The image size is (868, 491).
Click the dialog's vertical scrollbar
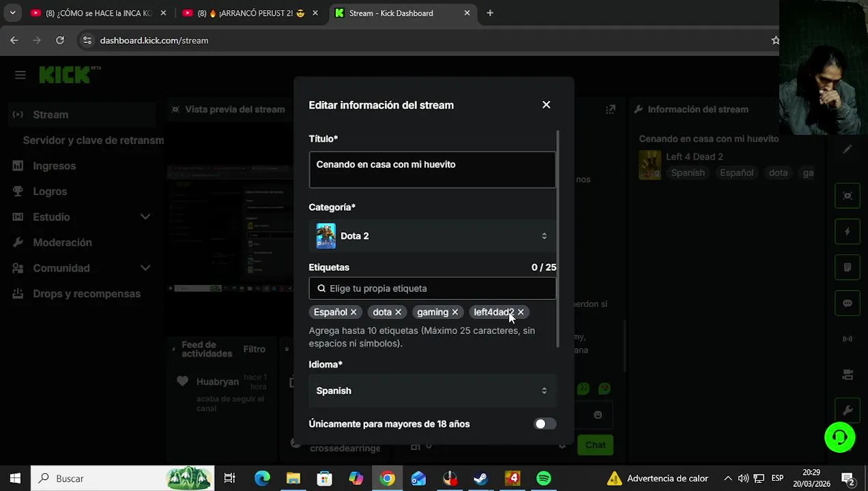click(559, 239)
